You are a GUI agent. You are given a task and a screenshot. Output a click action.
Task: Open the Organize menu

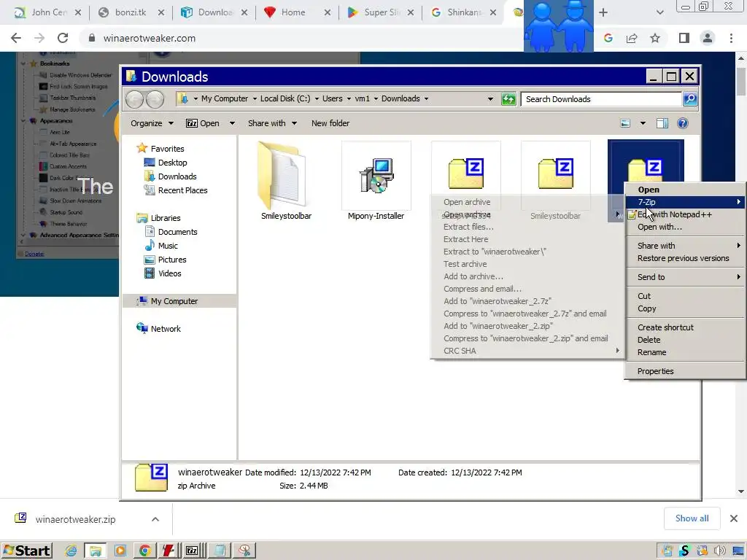point(152,123)
